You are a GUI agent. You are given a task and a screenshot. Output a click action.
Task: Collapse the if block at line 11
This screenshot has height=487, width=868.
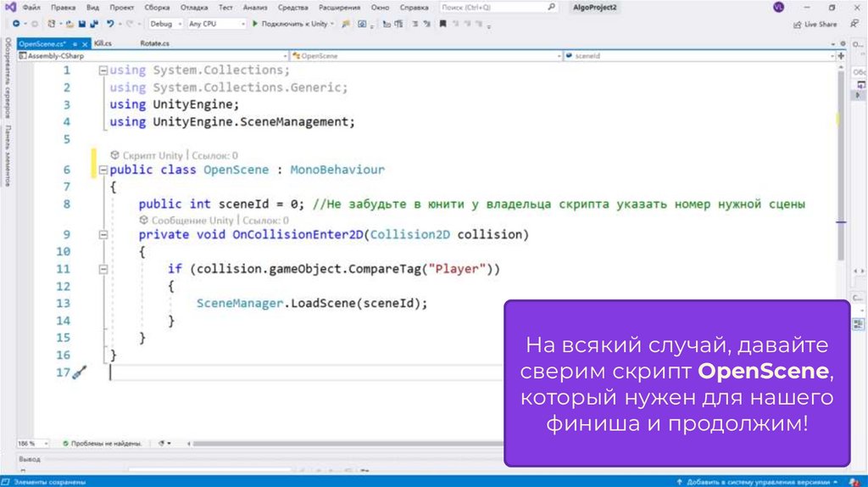(x=103, y=269)
